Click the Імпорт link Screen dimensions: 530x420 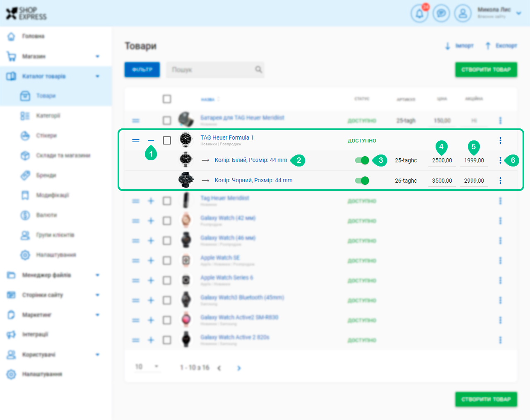(459, 46)
